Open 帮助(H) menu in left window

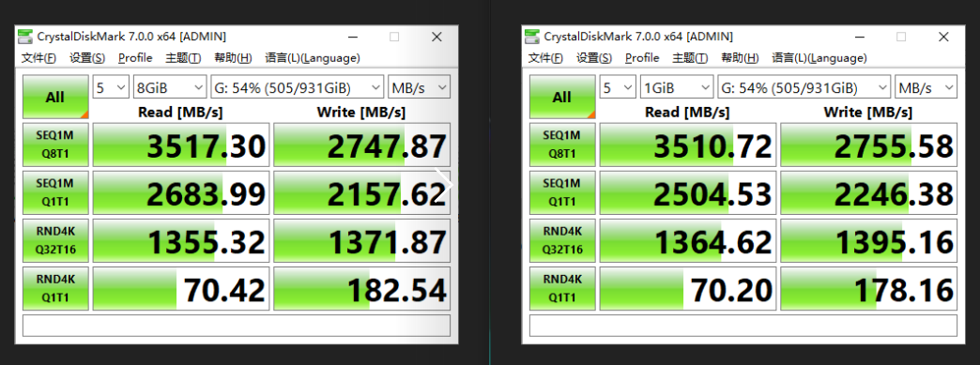point(233,58)
